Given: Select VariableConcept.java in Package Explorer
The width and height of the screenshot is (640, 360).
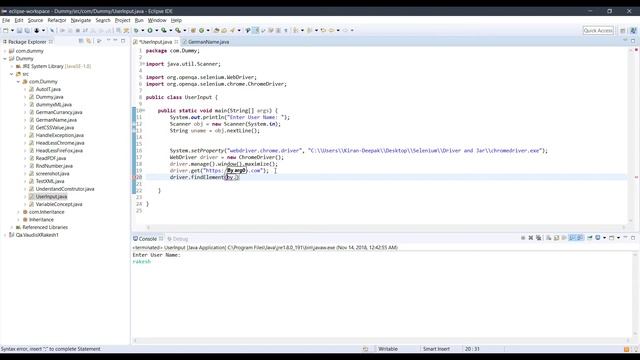Looking at the screenshot, I should pos(59,204).
